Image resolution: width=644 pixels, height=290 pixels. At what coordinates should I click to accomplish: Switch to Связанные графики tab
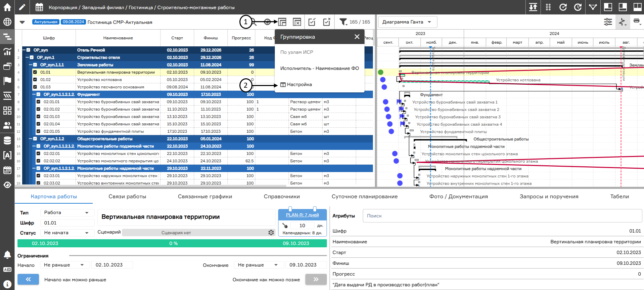coord(205,197)
